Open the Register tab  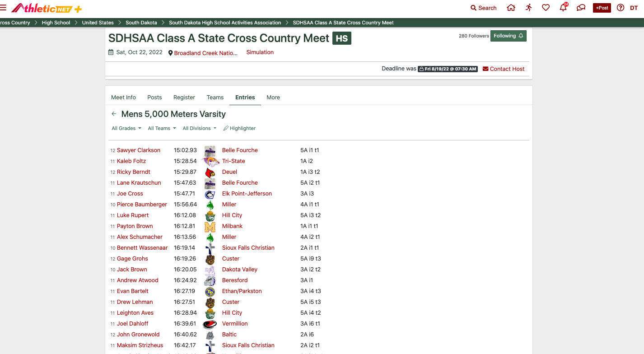184,97
